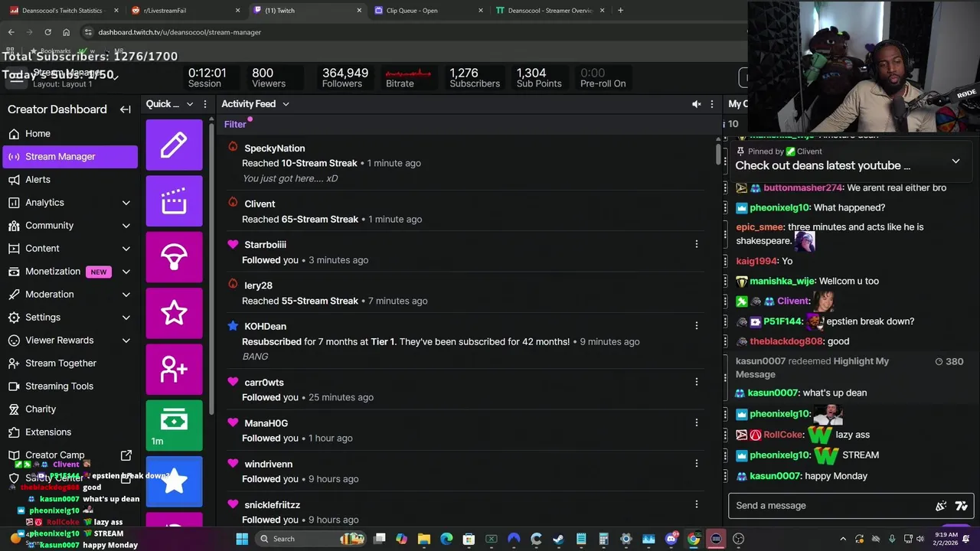Switch to Deansocool Streamer Overview tab
This screenshot has height=551, width=980.
click(x=551, y=11)
